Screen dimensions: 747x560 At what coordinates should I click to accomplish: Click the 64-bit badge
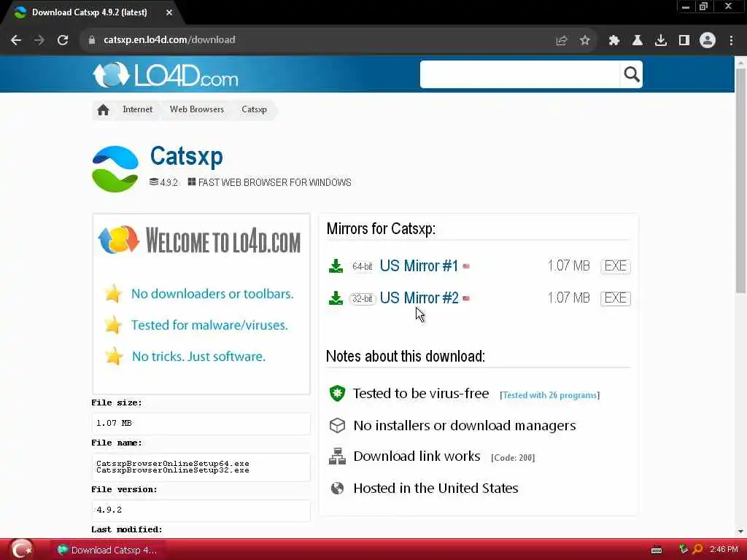click(362, 267)
